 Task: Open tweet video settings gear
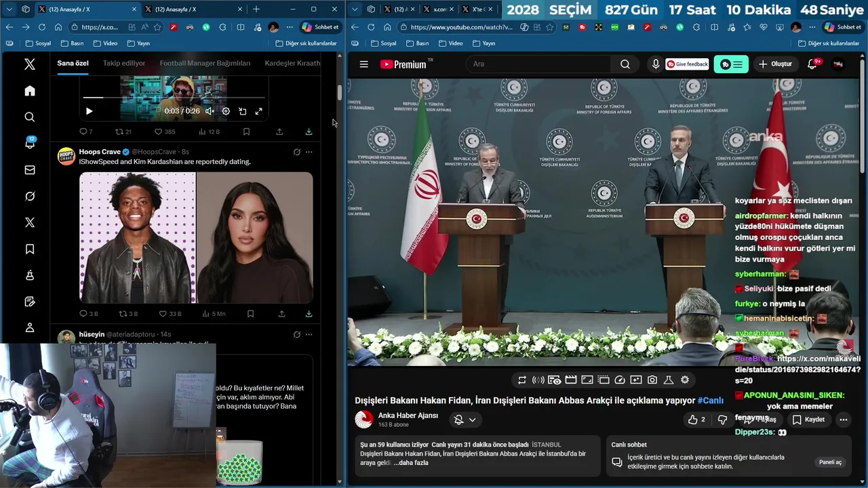click(226, 111)
